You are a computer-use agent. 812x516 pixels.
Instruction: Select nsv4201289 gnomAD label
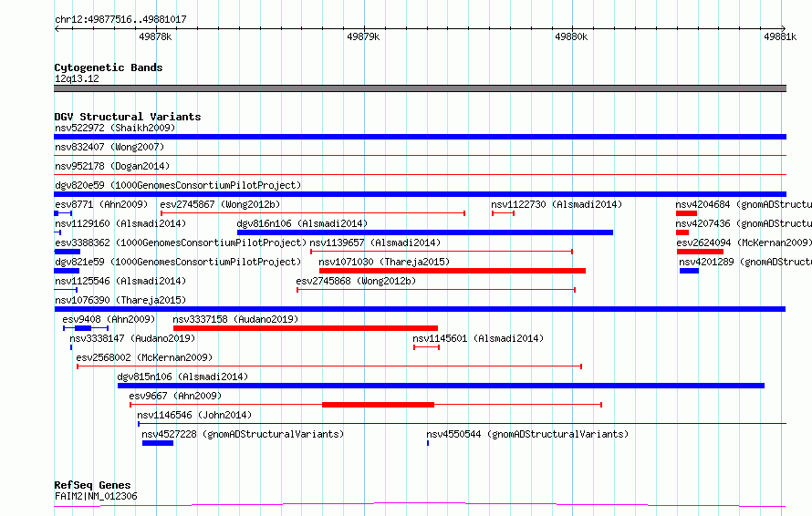click(x=745, y=262)
